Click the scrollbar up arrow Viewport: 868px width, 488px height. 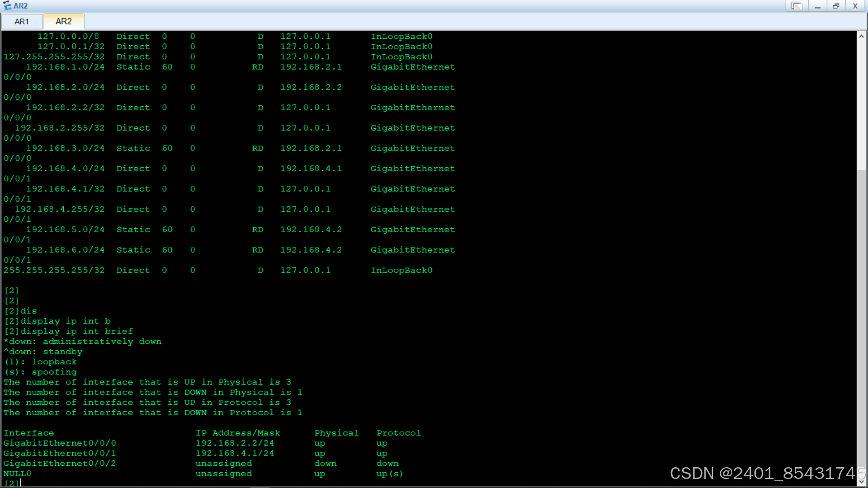[x=861, y=36]
